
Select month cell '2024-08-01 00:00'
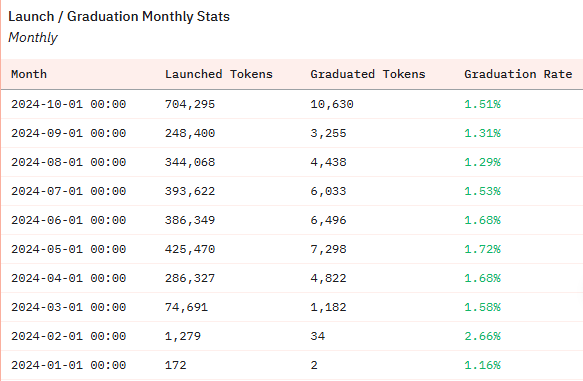point(69,162)
